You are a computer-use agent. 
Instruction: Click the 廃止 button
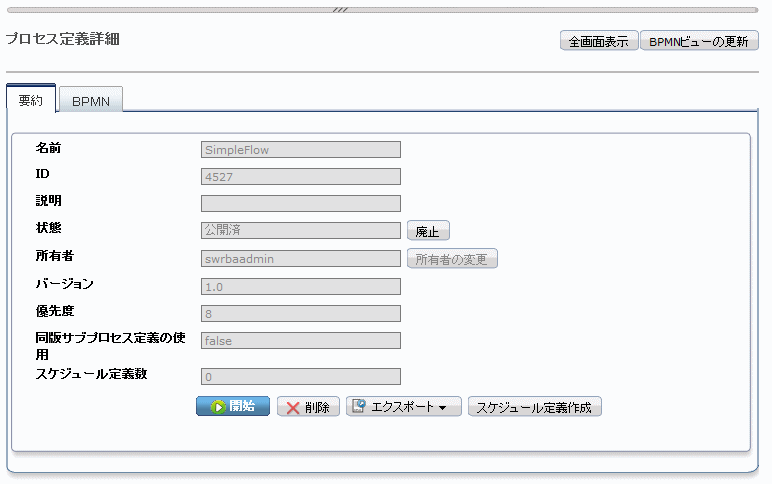pyautogui.click(x=428, y=231)
